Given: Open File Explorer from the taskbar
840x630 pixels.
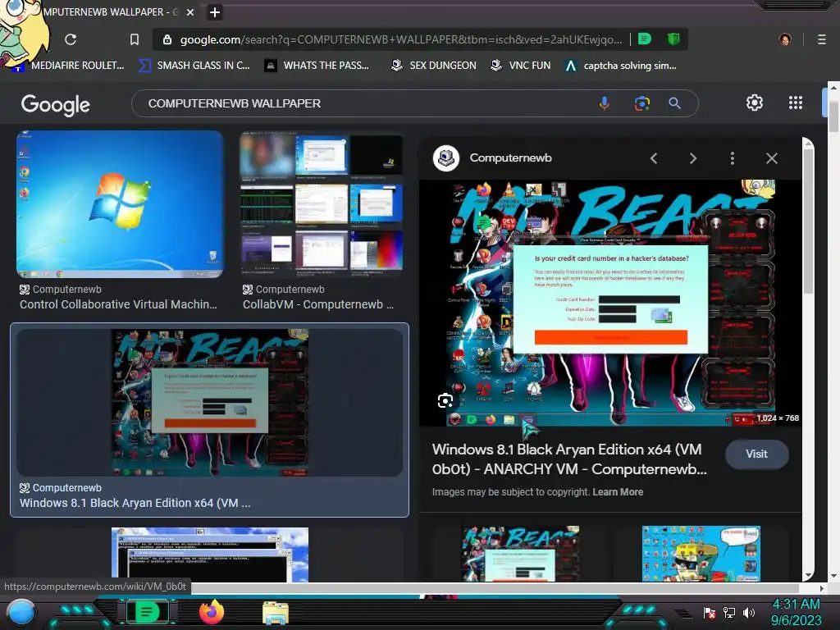Looking at the screenshot, I should (276, 613).
